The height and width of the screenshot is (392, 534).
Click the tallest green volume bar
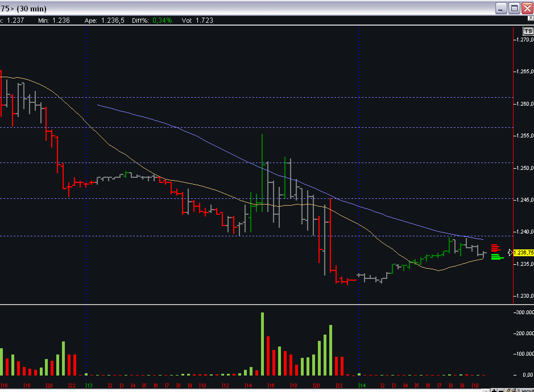[x=263, y=344]
